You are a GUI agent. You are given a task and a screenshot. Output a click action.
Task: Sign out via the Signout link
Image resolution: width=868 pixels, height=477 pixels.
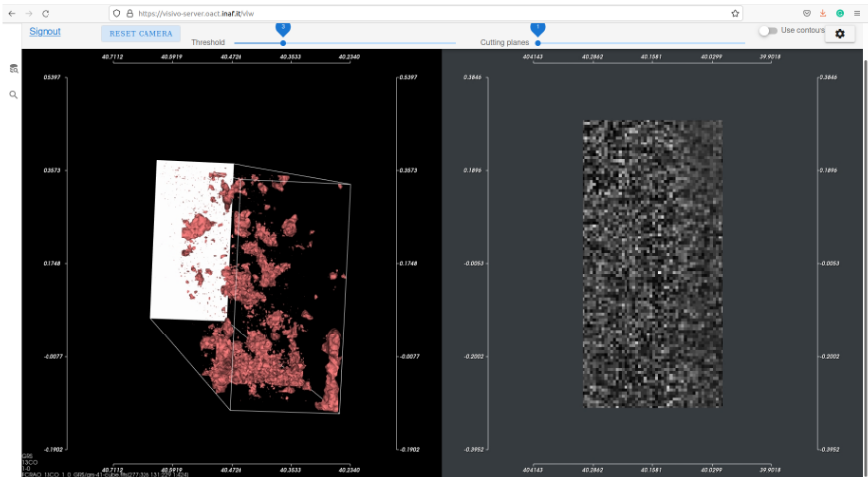coord(45,32)
